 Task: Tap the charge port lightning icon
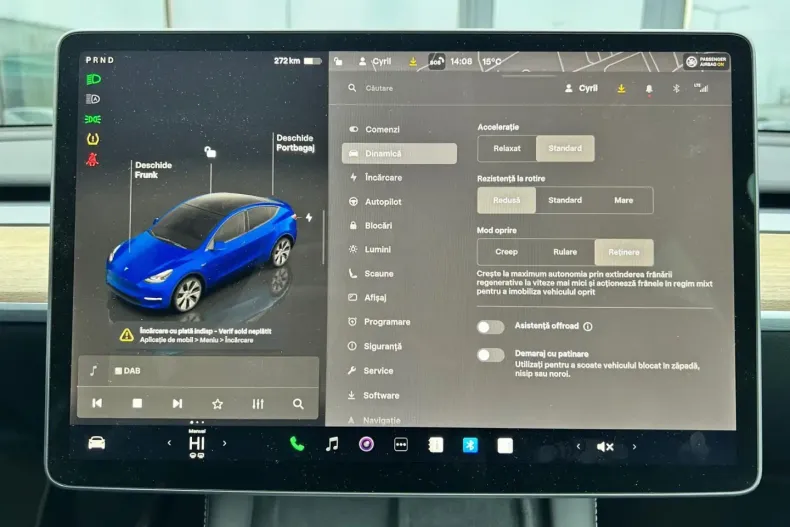tap(309, 217)
